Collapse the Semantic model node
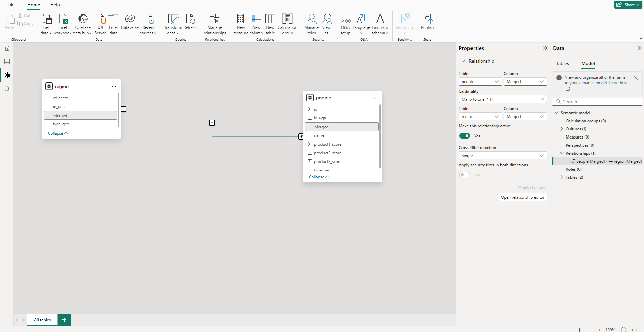This screenshot has width=644, height=332. click(x=557, y=113)
